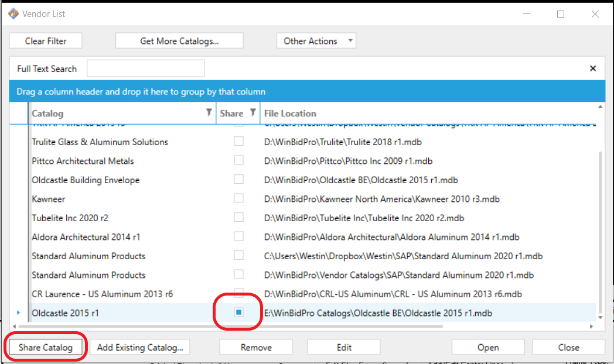Click the scroll right arrow below the list
Screen dimensions: 614x364
[591, 326]
